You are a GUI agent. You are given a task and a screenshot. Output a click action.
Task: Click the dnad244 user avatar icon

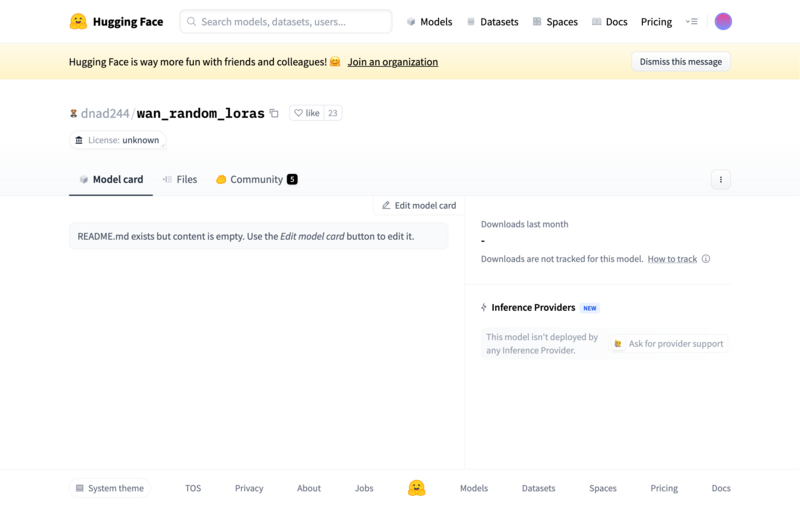(x=73, y=113)
